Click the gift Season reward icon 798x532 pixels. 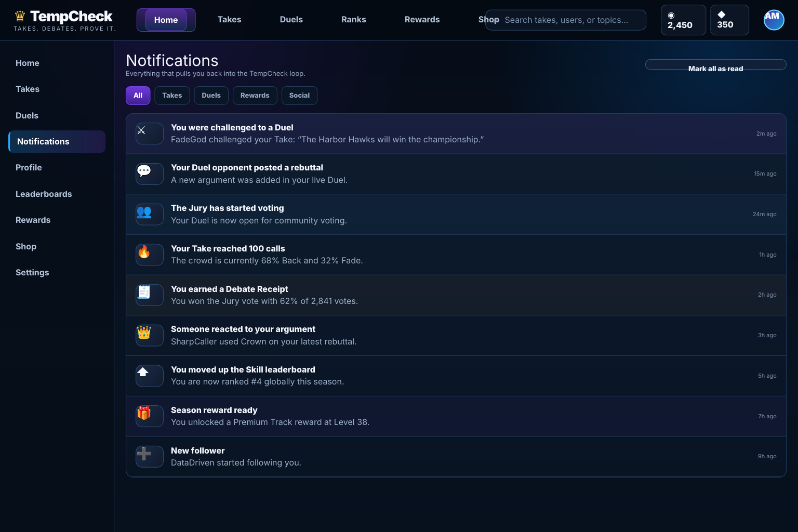tap(150, 416)
